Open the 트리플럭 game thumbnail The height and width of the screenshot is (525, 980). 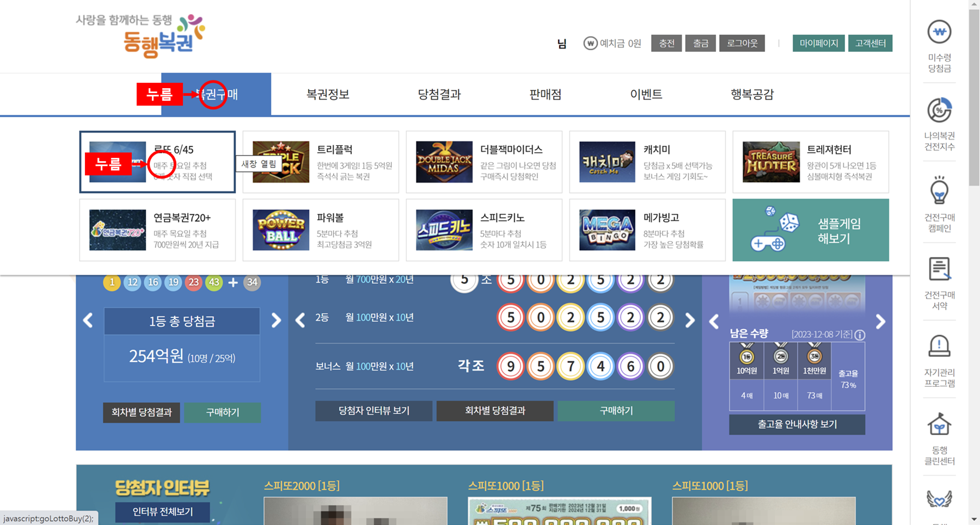[281, 162]
